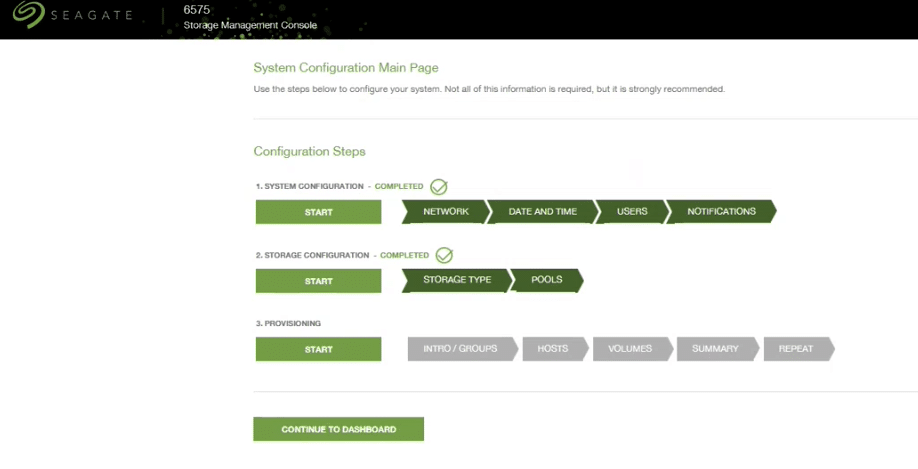Viewport: 918px width, 469px height.
Task: Select the Volumes provisioning step
Action: (632, 348)
